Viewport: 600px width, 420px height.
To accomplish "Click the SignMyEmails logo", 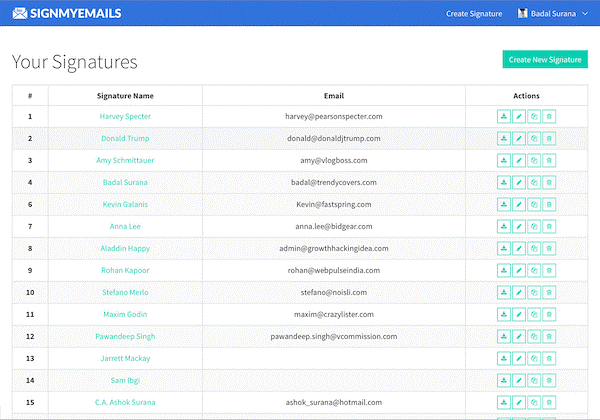I will [67, 13].
